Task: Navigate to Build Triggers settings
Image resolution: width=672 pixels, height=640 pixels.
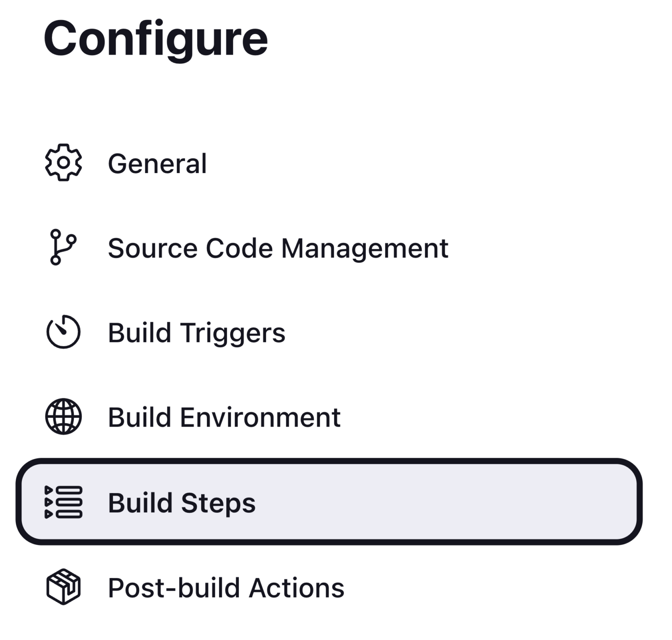Action: point(197,332)
